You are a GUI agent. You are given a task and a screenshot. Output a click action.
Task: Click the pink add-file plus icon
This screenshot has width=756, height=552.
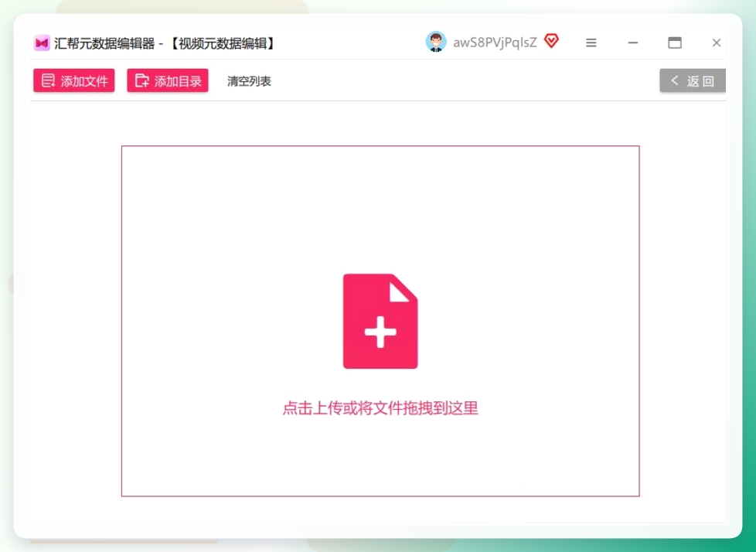pos(380,322)
